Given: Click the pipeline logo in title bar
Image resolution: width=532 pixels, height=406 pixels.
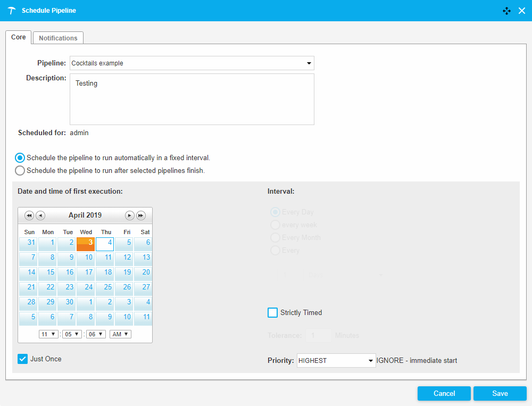Looking at the screenshot, I should pos(12,11).
